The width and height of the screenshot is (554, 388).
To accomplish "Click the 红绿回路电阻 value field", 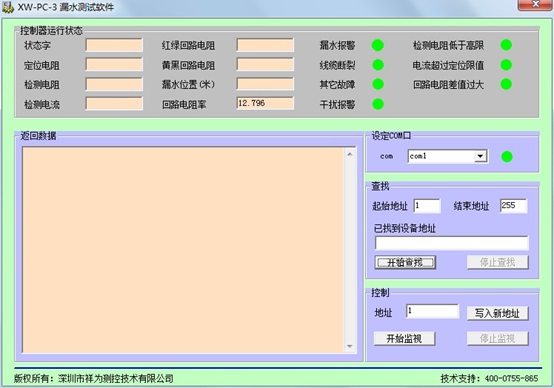I will [265, 45].
